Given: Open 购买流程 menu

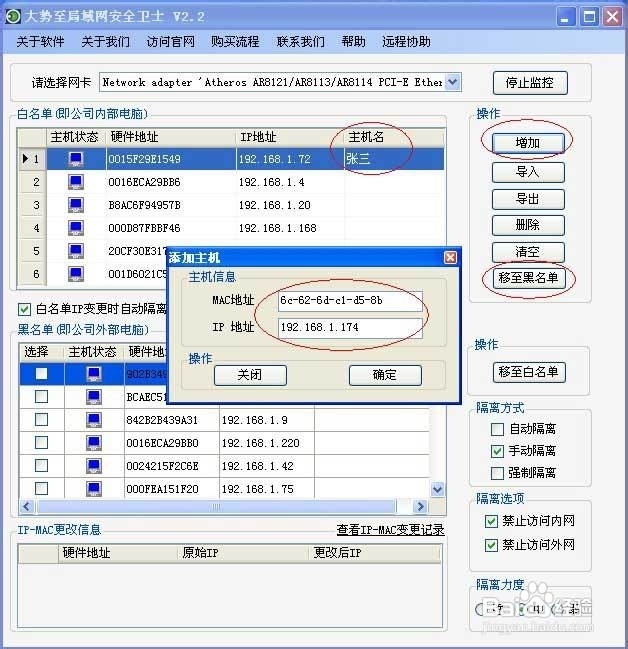Looking at the screenshot, I should tap(235, 41).
